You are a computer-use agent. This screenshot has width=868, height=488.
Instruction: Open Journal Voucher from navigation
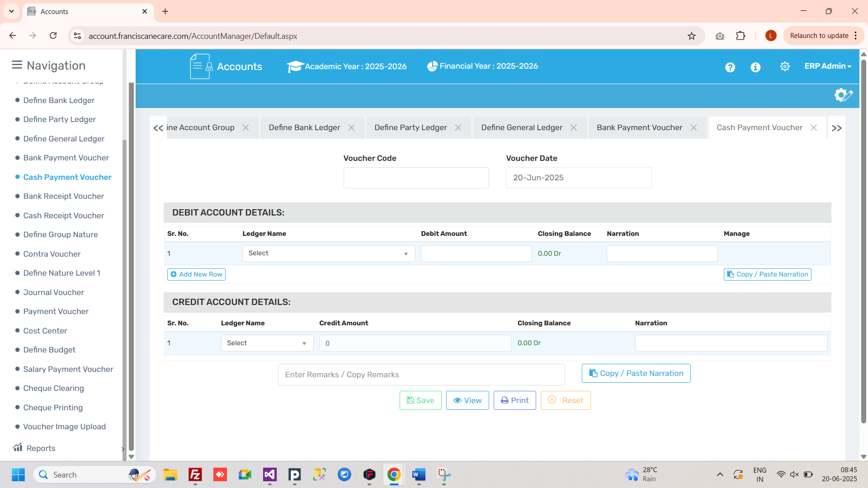pyautogui.click(x=53, y=292)
